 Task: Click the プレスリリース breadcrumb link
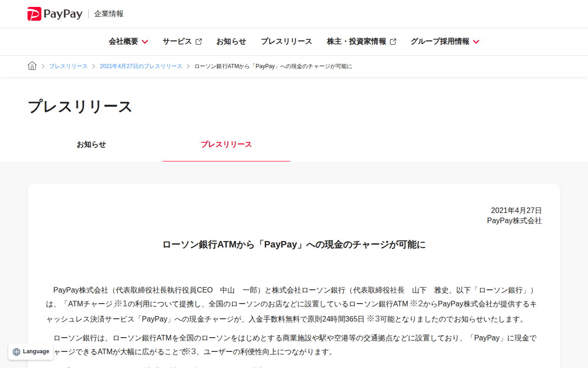click(68, 66)
